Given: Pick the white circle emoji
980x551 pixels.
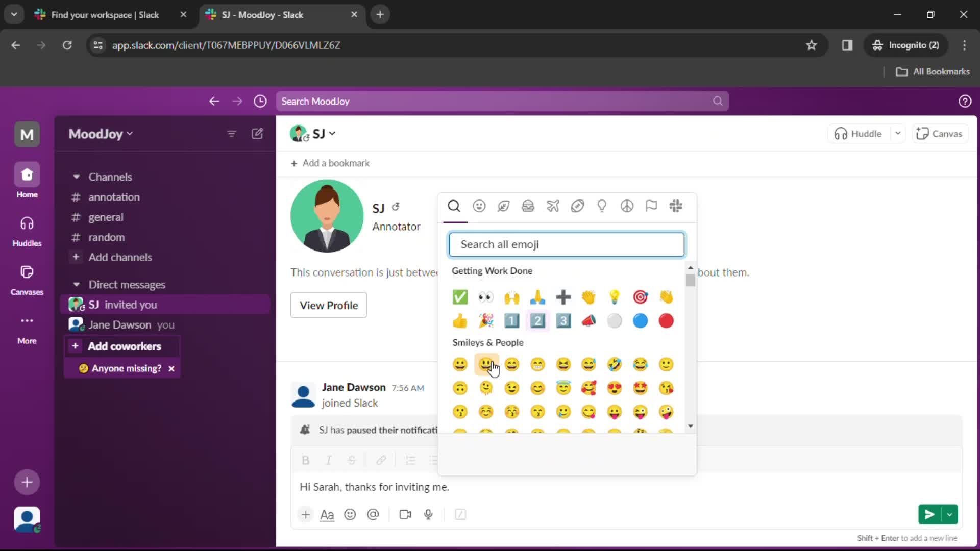Looking at the screenshot, I should [615, 321].
